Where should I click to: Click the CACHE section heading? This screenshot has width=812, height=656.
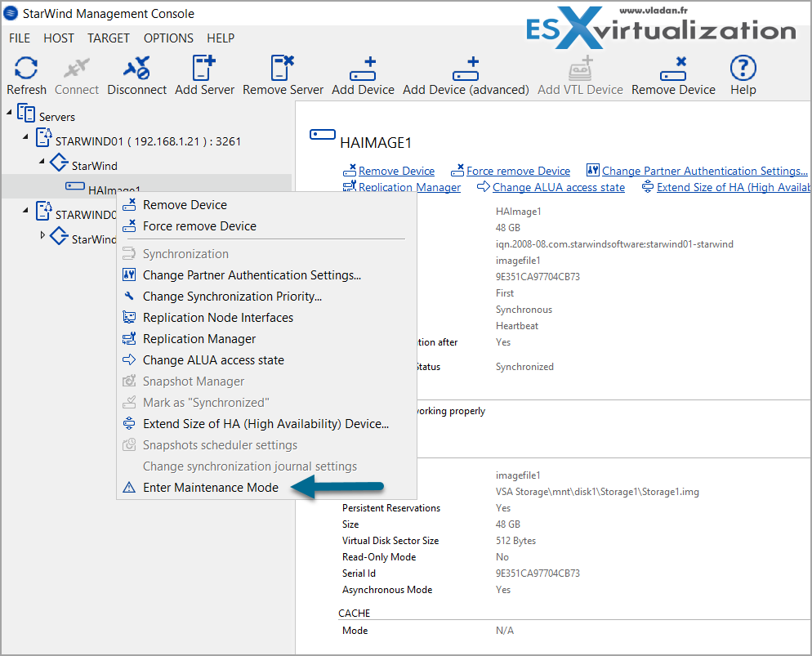(355, 613)
